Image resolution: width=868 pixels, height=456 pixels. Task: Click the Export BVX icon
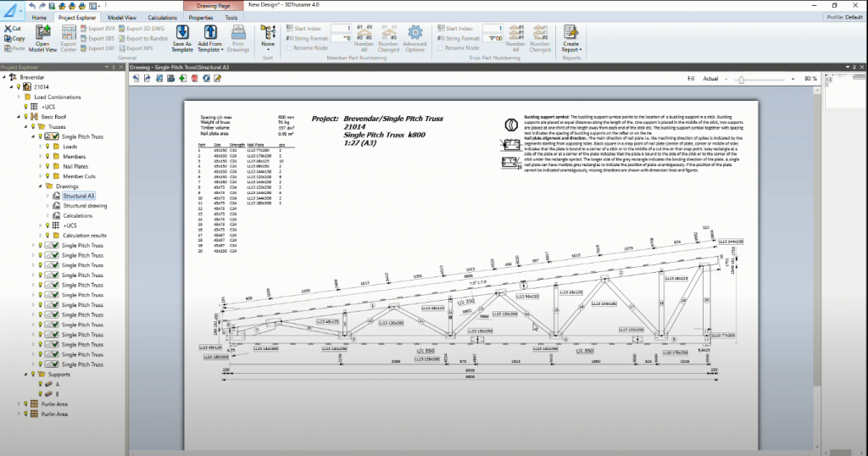(84, 28)
